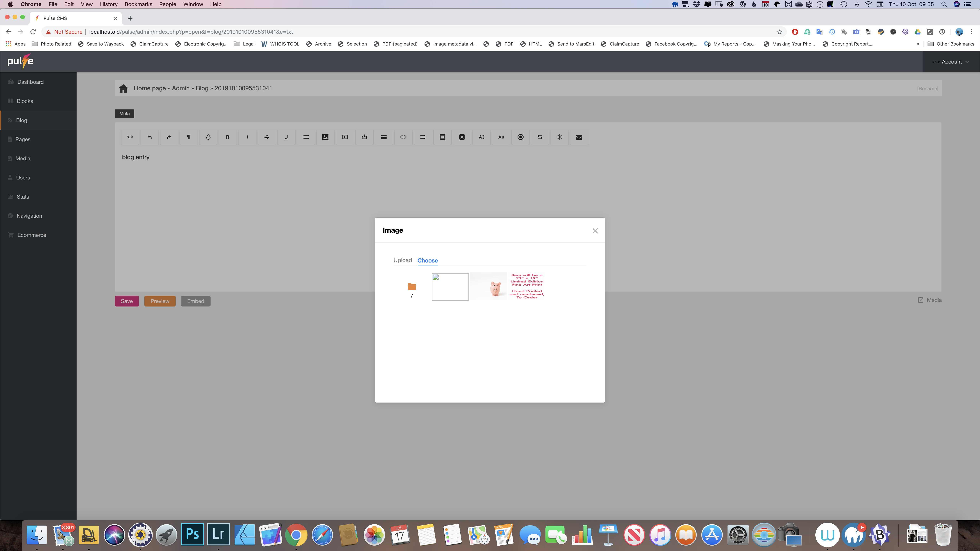The height and width of the screenshot is (551, 980).
Task: Open the text color icon in the toolbar
Action: pos(462,137)
